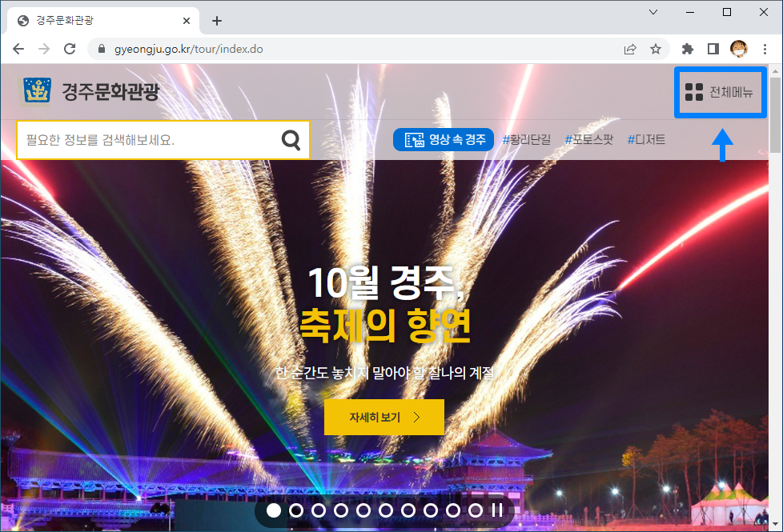
Task: Open the tab search chevron
Action: coord(653,12)
